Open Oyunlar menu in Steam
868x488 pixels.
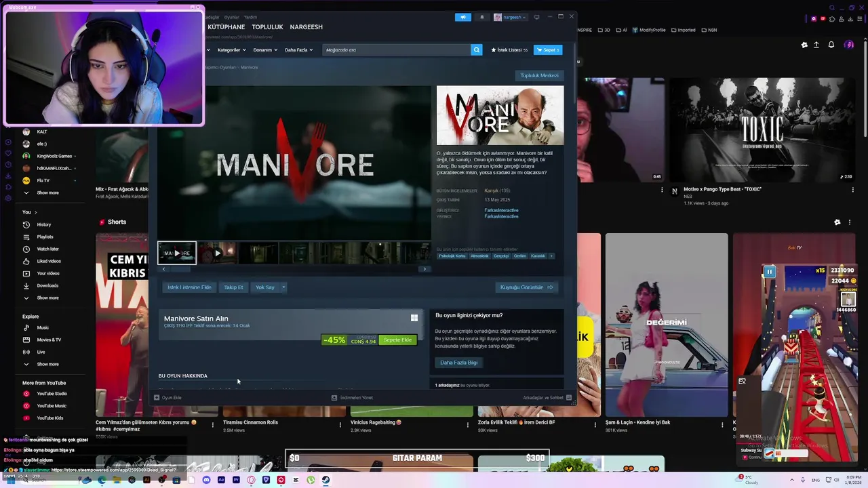point(232,17)
